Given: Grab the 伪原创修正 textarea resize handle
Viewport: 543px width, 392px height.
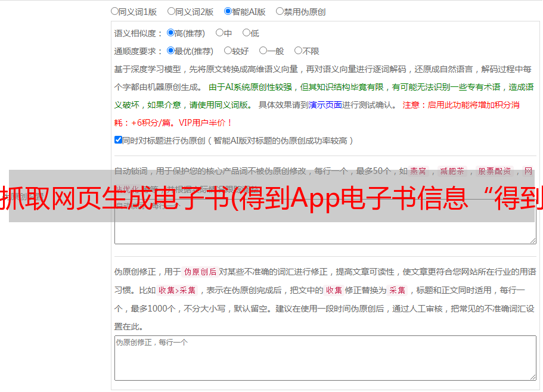Looking at the screenshot, I should coord(532,377).
